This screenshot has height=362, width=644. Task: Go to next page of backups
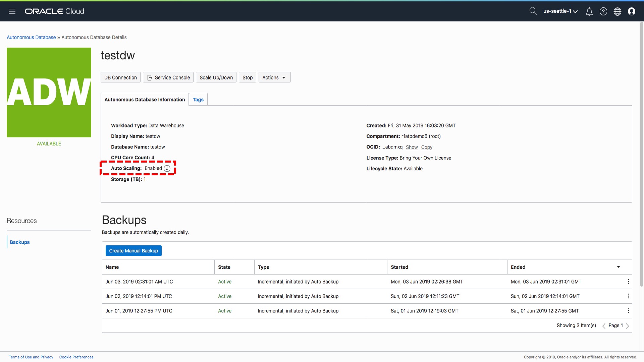click(x=627, y=326)
